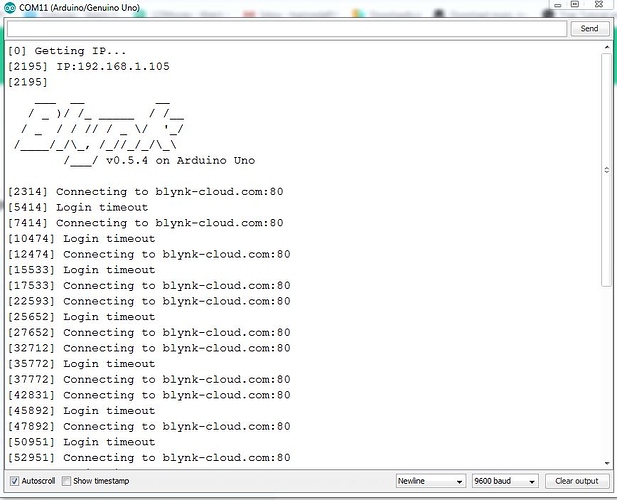Click the output scrollbar up arrow
This screenshot has height=500, width=617.
[606, 48]
